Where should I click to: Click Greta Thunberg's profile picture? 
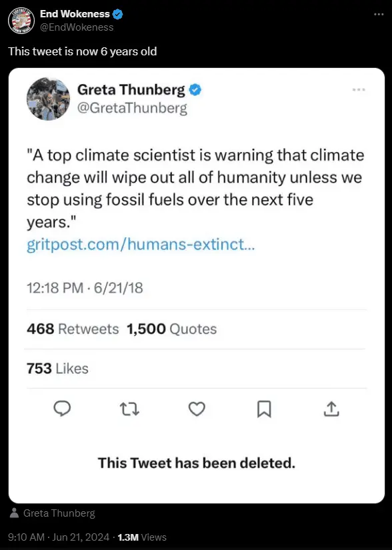pyautogui.click(x=47, y=99)
